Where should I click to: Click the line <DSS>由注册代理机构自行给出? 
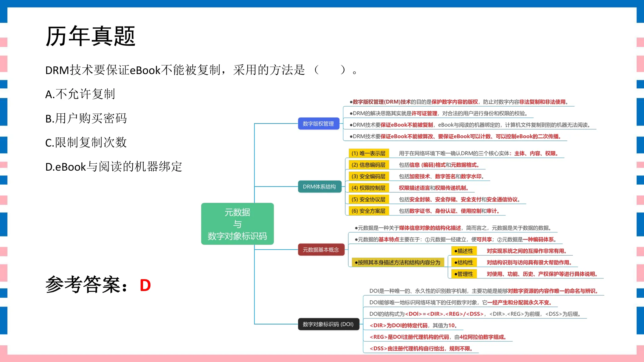click(x=421, y=349)
